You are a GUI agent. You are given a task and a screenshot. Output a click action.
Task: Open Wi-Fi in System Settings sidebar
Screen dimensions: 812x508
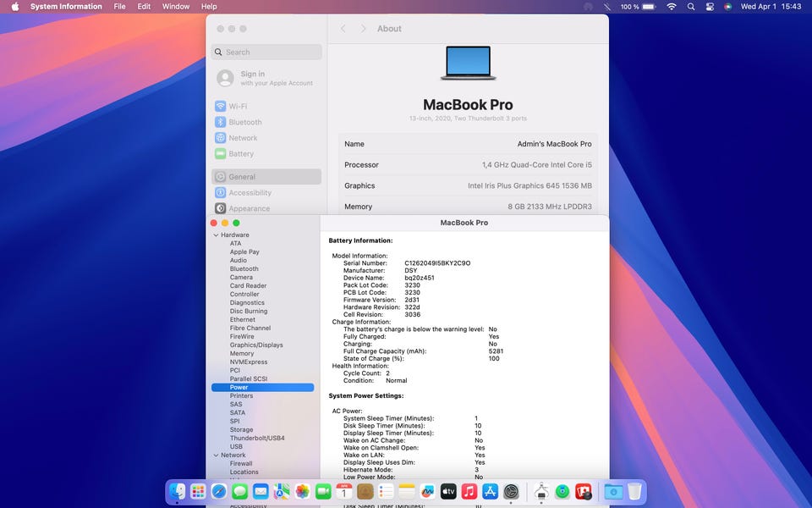[x=266, y=107]
